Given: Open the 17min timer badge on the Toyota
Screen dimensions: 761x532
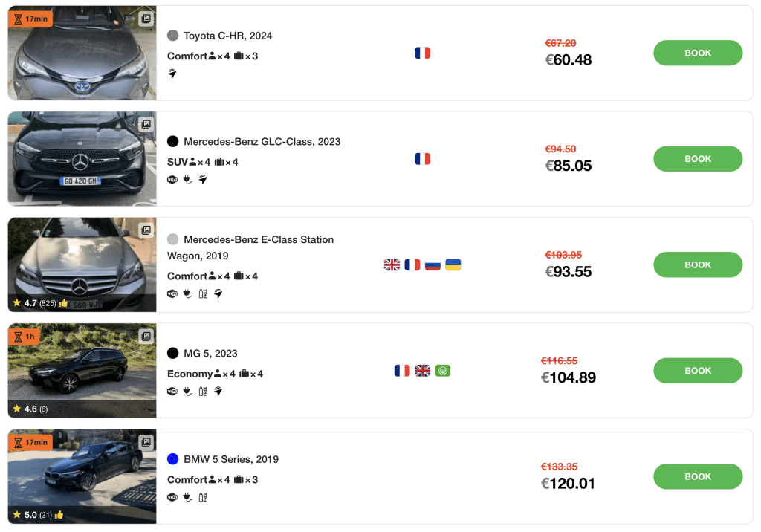Looking at the screenshot, I should click(x=30, y=18).
